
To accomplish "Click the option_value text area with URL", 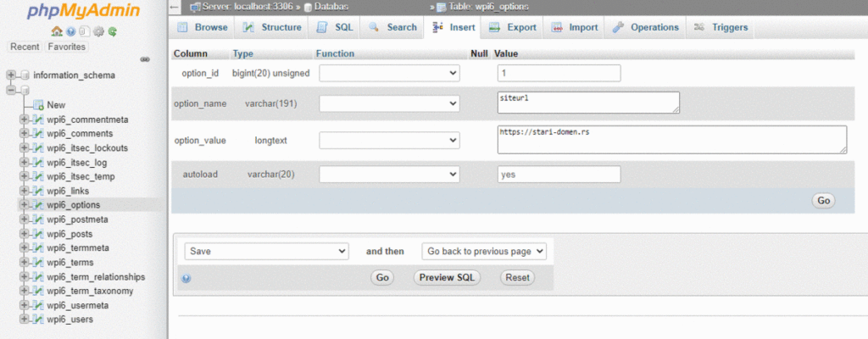I will [x=672, y=140].
